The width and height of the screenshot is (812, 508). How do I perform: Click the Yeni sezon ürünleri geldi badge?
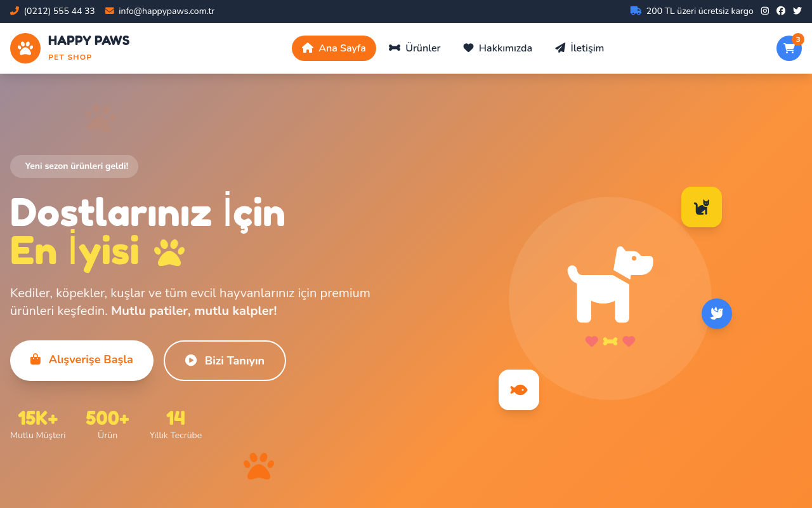tap(74, 166)
